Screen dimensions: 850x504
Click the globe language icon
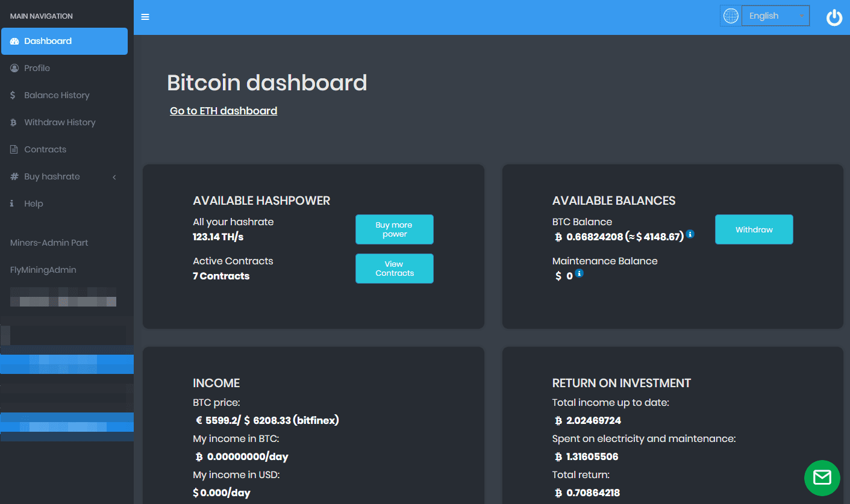(731, 16)
